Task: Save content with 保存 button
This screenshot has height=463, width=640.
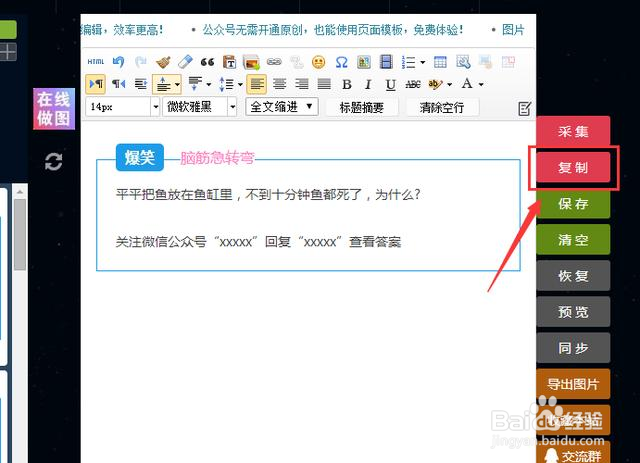Action: point(573,203)
